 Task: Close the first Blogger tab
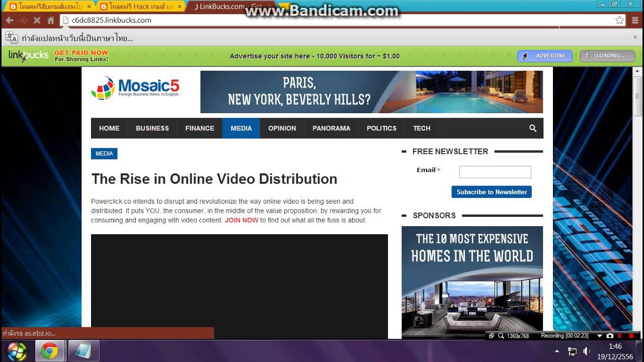tap(89, 7)
